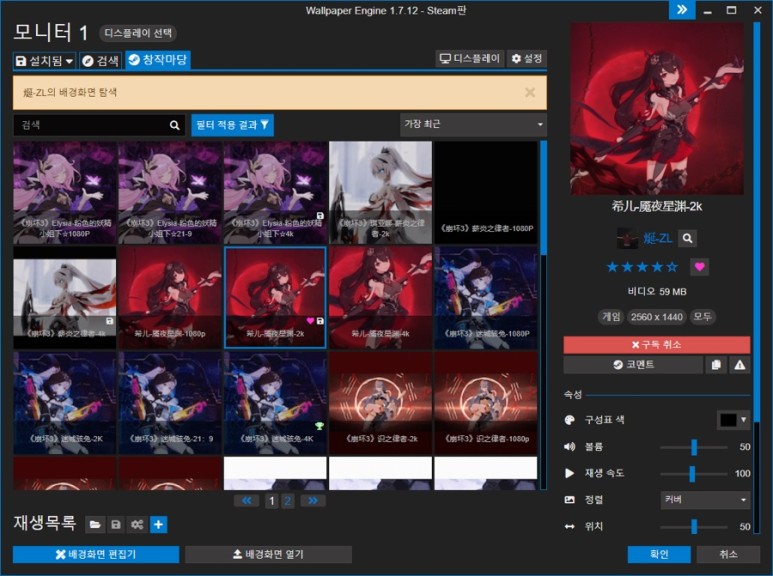Open comments (코멘트) button
The width and height of the screenshot is (773, 576).
[633, 365]
